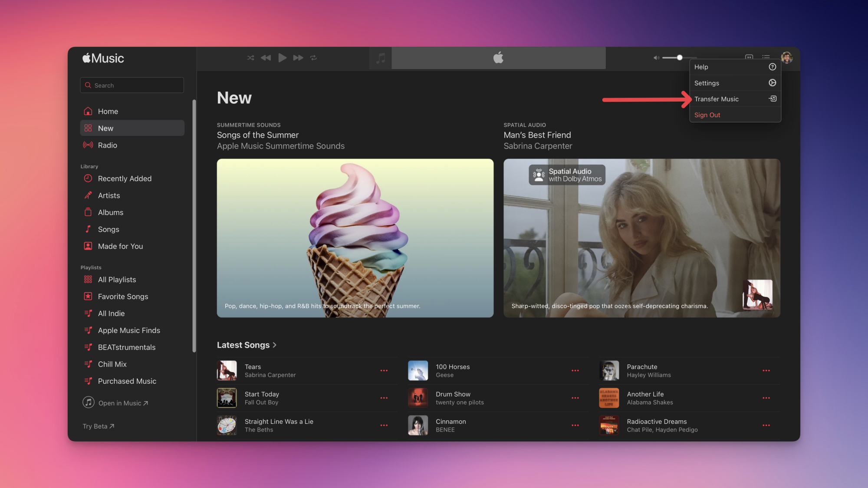Image resolution: width=868 pixels, height=488 pixels.
Task: Skip to the previous track
Action: tap(266, 58)
